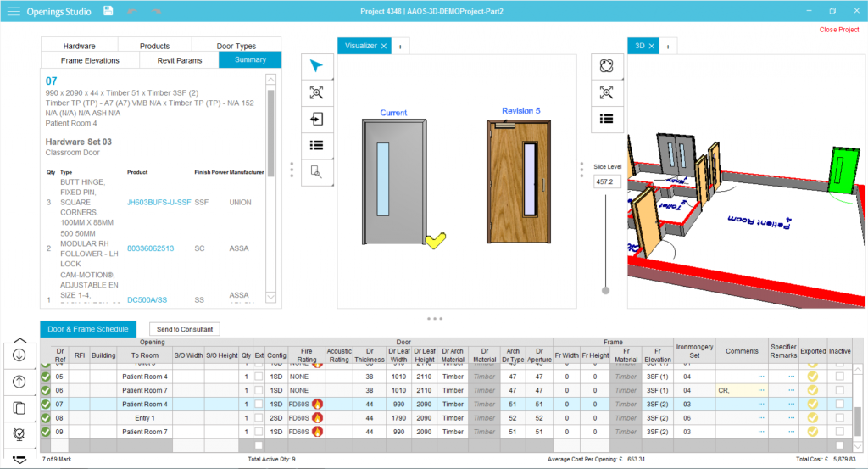The image size is (868, 469).
Task: Click the save disk icon in title bar
Action: pos(108,11)
